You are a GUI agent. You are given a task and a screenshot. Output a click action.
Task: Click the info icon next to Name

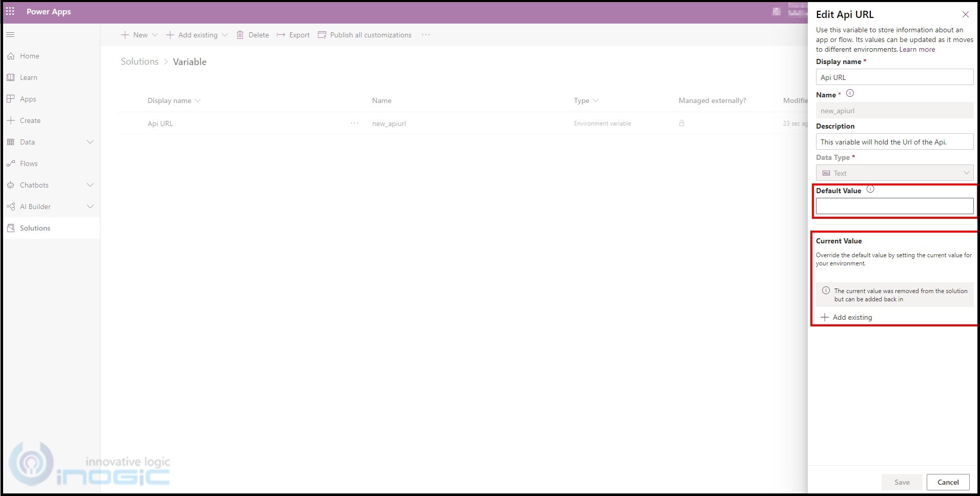pos(850,93)
